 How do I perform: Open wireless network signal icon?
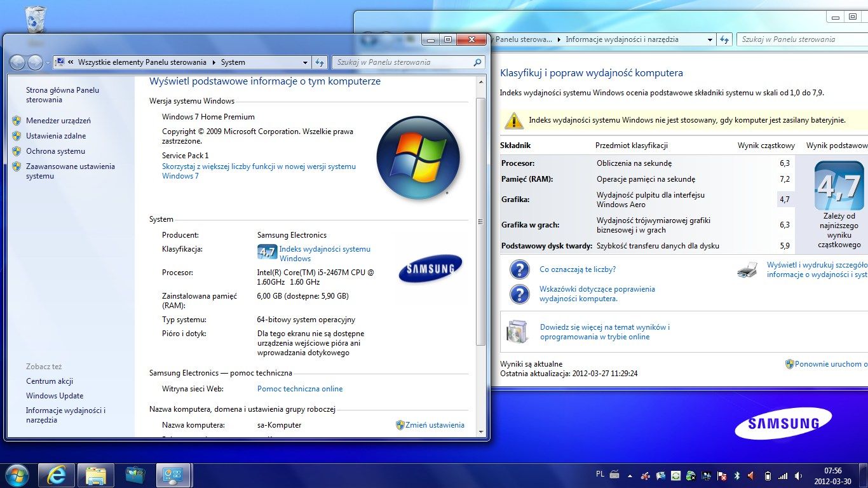[783, 475]
